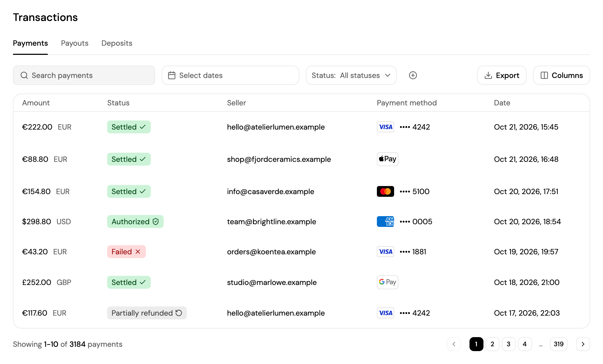Viewport: 603px width, 364px height.
Task: Click the Partially refunded status badge
Action: click(147, 313)
